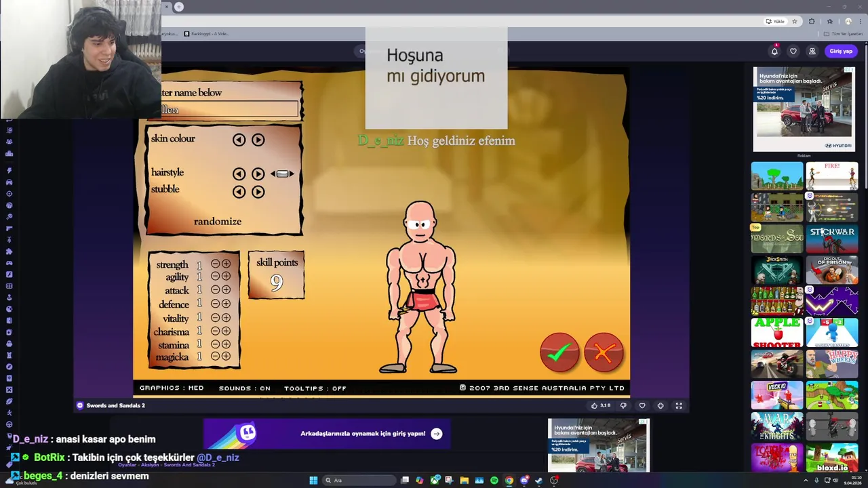
Task: Increase charisma with plus button
Action: 226,331
